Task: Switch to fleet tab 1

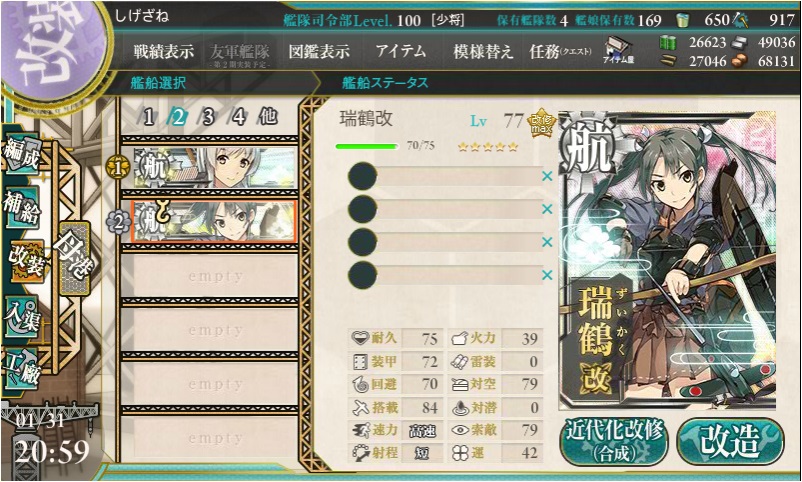Action: [x=149, y=118]
